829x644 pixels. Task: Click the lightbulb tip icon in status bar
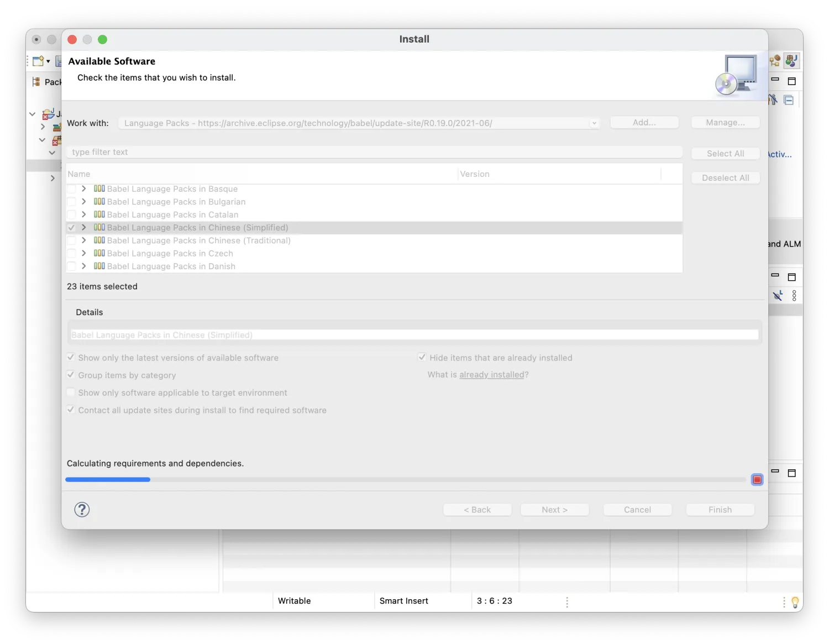point(795,602)
